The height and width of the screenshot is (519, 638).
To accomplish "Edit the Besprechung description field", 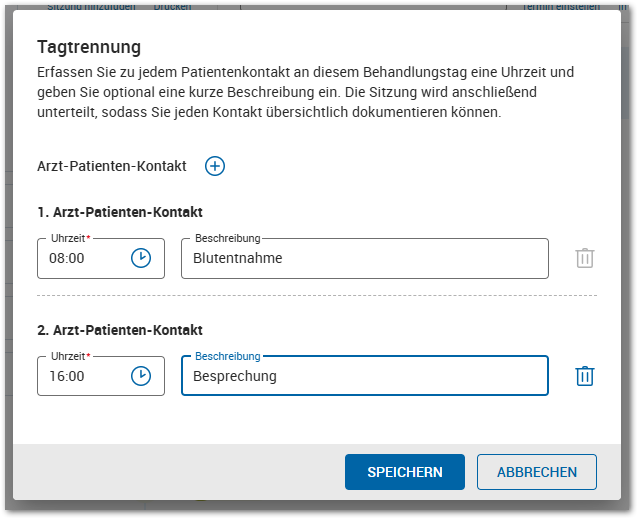I will tap(365, 376).
